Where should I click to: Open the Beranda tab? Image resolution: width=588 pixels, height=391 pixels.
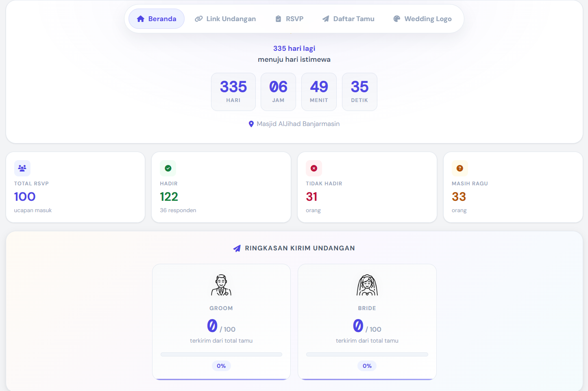157,19
